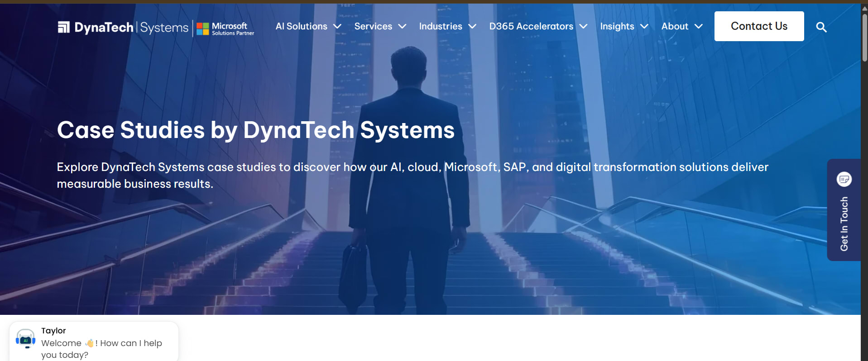The width and height of the screenshot is (868, 361).
Task: Open the site search magnifier icon
Action: pos(821,27)
